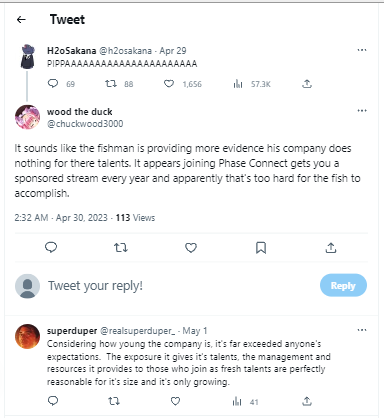Retweet wood the duck's main tweet
Viewport: 384px width, 418px height.
pos(121,247)
